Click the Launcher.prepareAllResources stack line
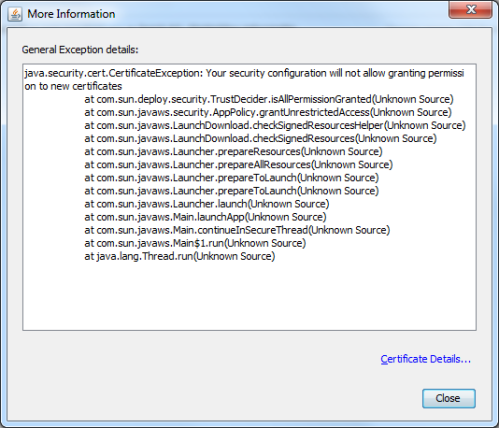Image resolution: width=499 pixels, height=428 pixels. pyautogui.click(x=238, y=165)
